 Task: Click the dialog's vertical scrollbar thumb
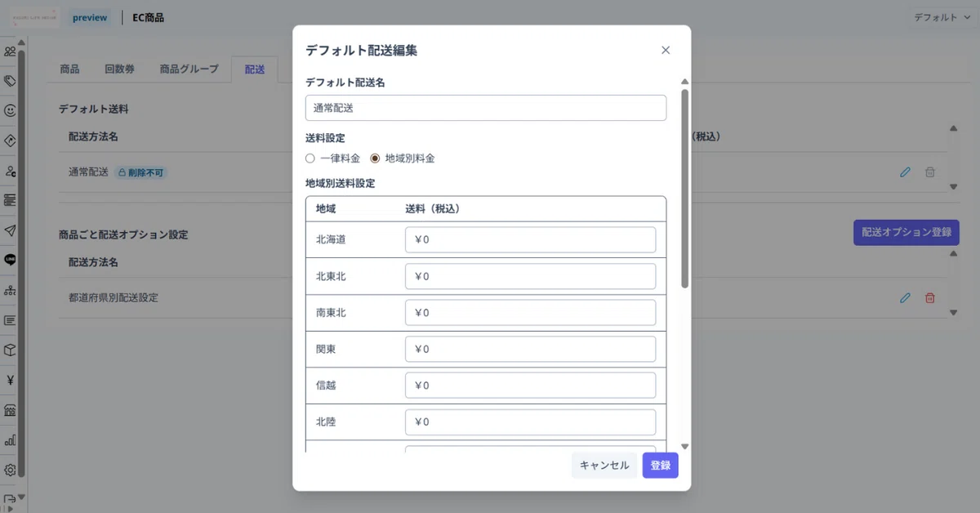click(685, 189)
